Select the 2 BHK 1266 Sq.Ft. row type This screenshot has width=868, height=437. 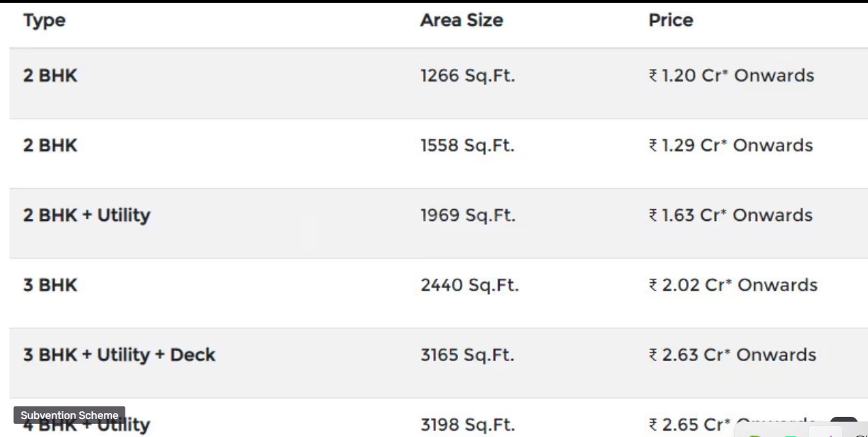[50, 76]
